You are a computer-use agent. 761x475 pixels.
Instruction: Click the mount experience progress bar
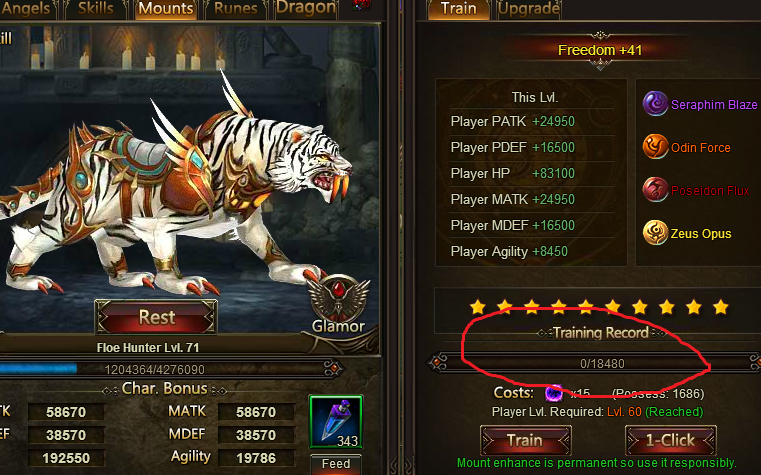click(167, 369)
